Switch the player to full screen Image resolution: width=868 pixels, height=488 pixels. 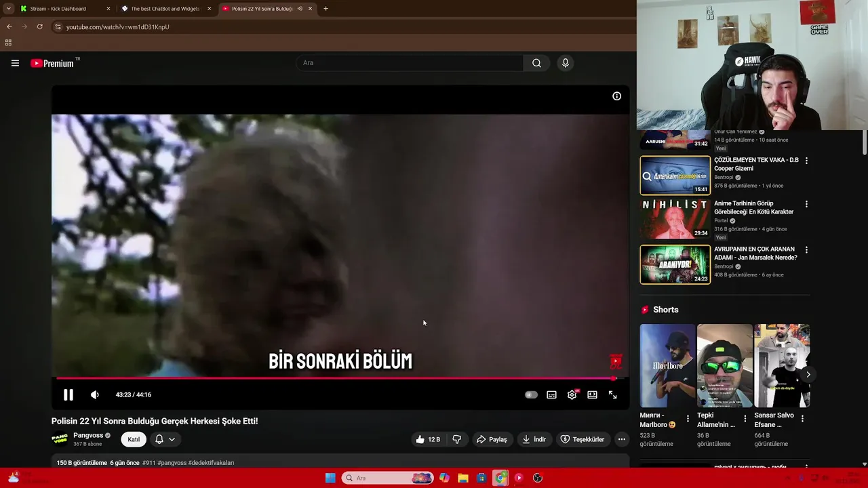tap(613, 394)
